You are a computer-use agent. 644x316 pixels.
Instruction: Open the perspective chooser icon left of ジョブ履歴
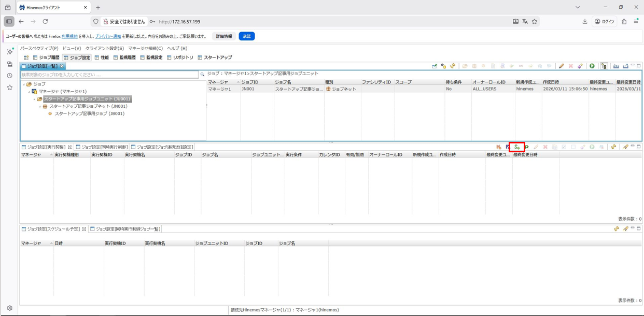coord(26,58)
